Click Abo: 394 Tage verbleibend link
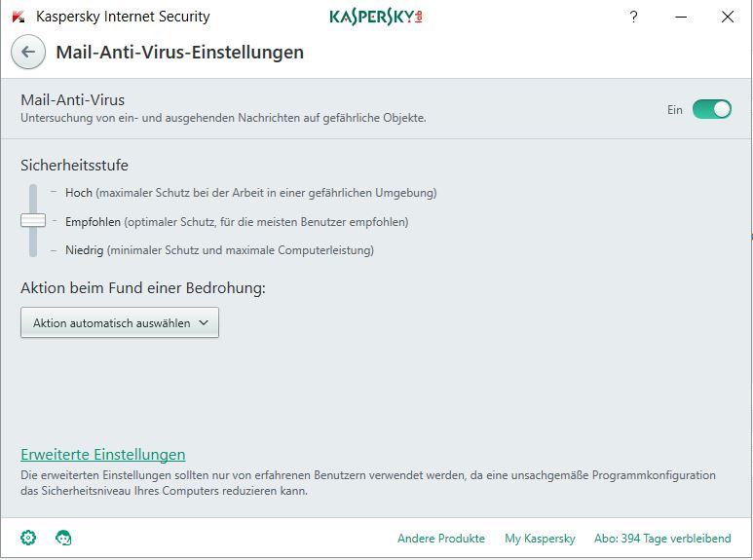The width and height of the screenshot is (753, 560). click(x=662, y=539)
